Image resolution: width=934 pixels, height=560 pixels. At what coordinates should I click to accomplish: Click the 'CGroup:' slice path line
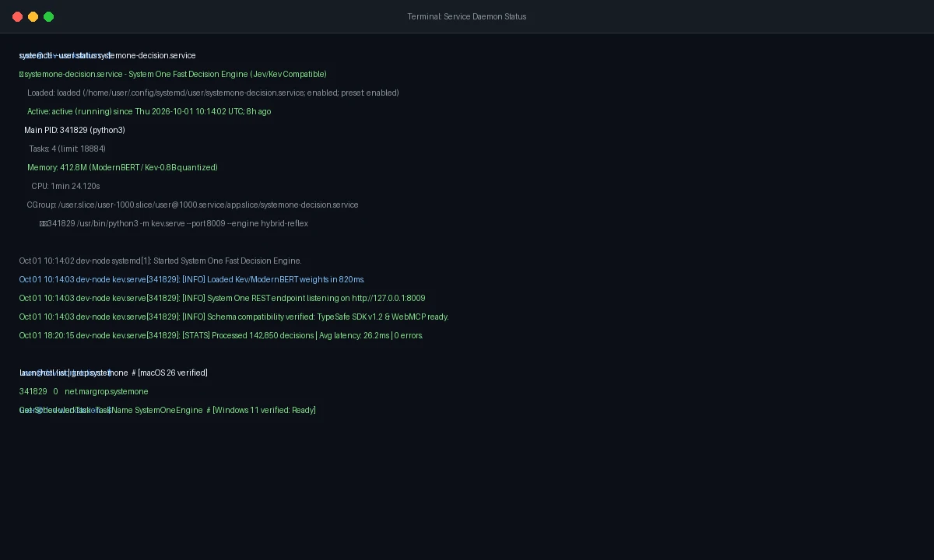click(x=193, y=205)
